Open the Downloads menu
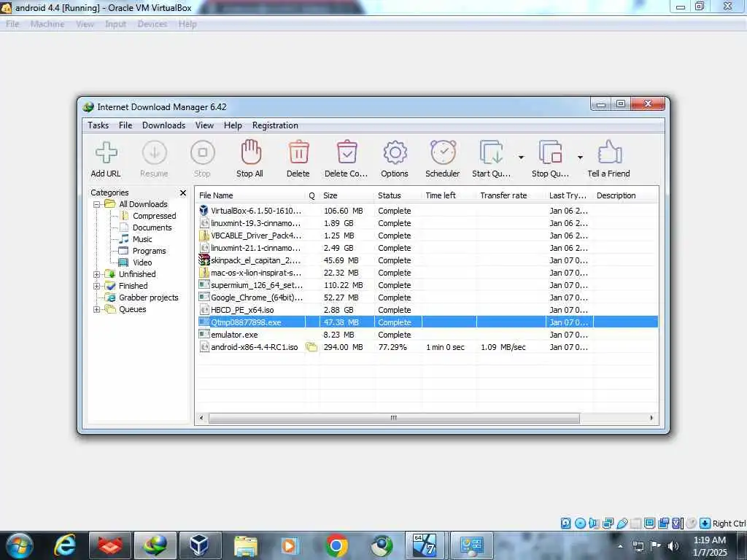 (163, 125)
